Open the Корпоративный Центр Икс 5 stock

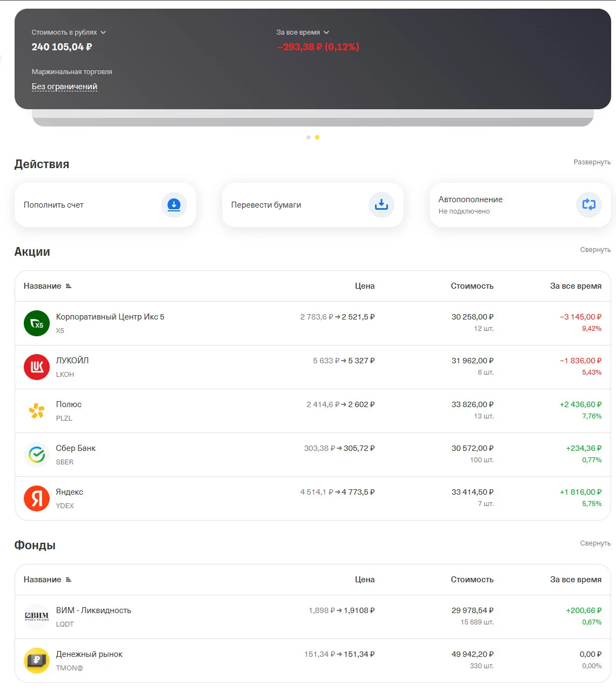coord(110,317)
